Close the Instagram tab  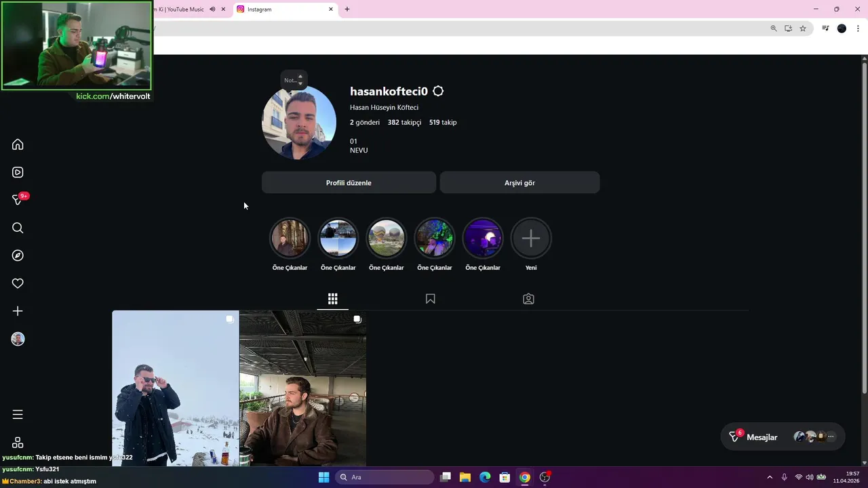[331, 9]
